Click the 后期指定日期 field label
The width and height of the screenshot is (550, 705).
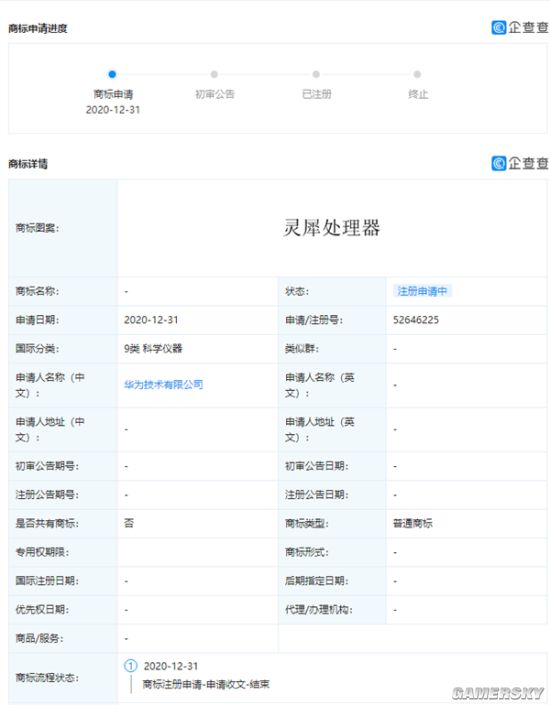point(317,581)
